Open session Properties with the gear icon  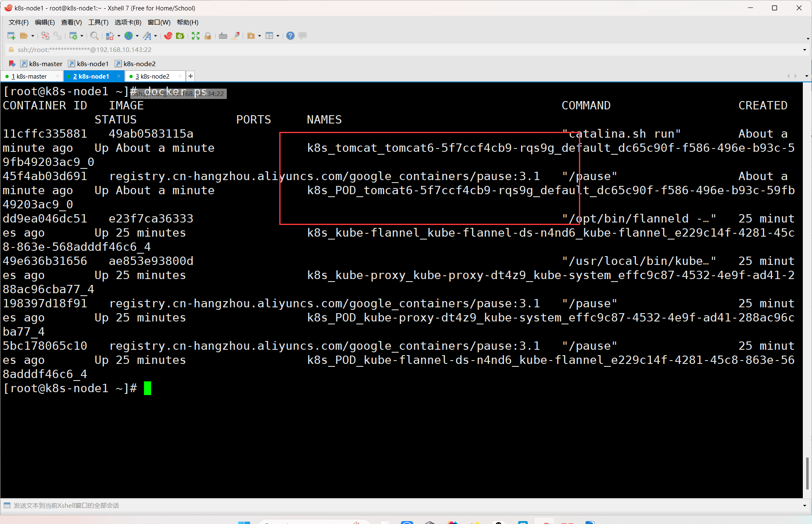click(73, 36)
